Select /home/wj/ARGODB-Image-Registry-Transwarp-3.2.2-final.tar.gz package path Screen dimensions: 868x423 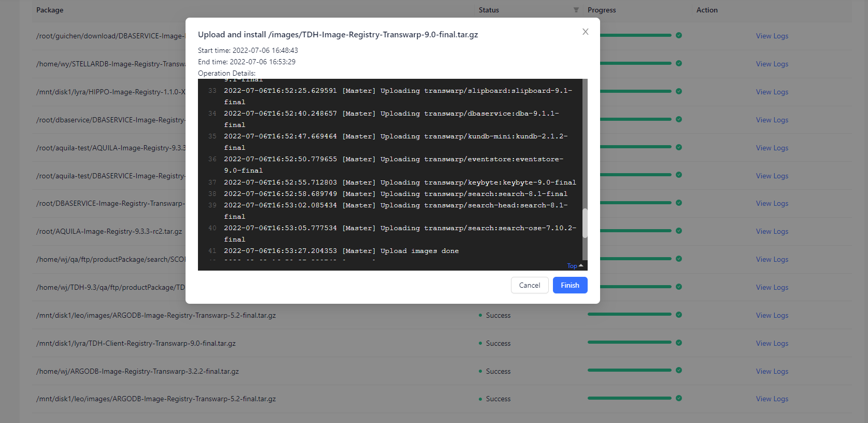point(137,371)
